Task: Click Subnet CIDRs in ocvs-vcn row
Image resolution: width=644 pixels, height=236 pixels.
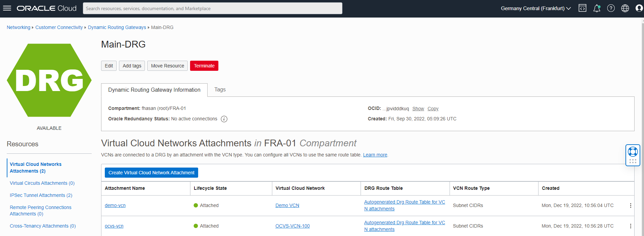Action: (468, 226)
